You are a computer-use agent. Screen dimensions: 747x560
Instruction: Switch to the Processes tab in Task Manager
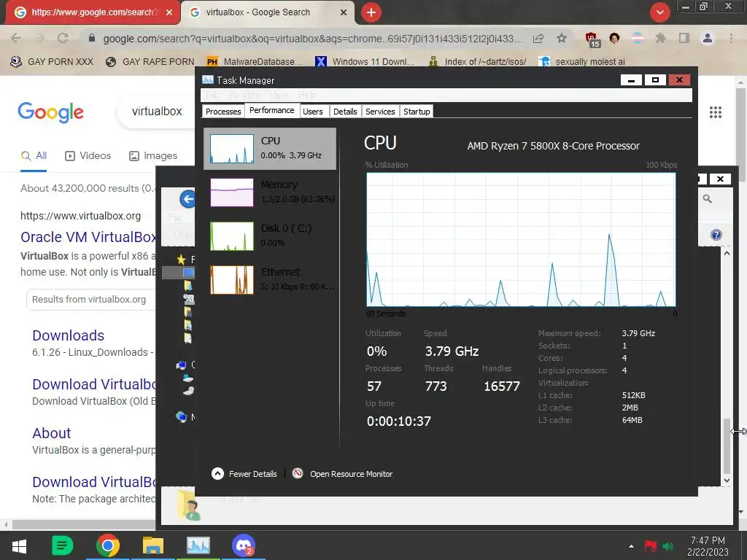[x=223, y=112]
